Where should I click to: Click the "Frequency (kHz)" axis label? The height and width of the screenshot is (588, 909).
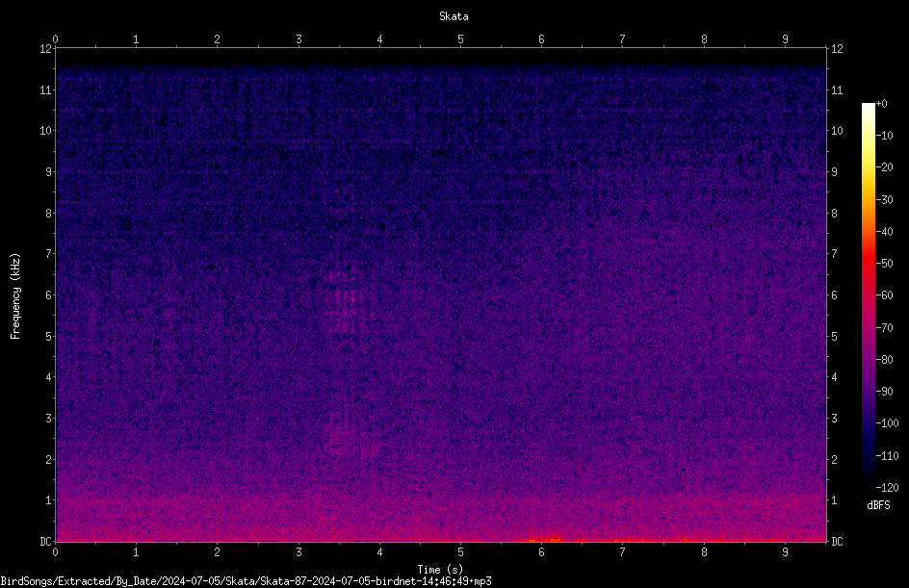(15, 296)
